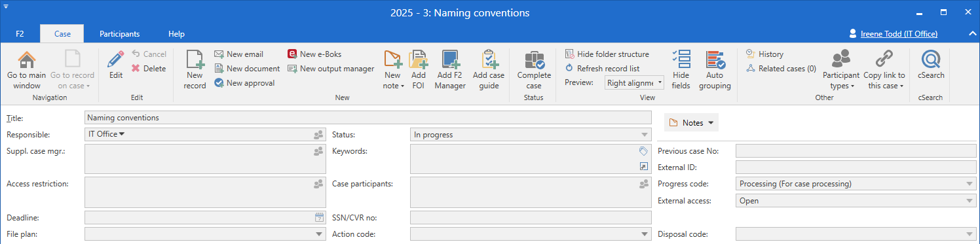Click the SSN/CVR no input field
980x244 pixels.
pos(531,217)
